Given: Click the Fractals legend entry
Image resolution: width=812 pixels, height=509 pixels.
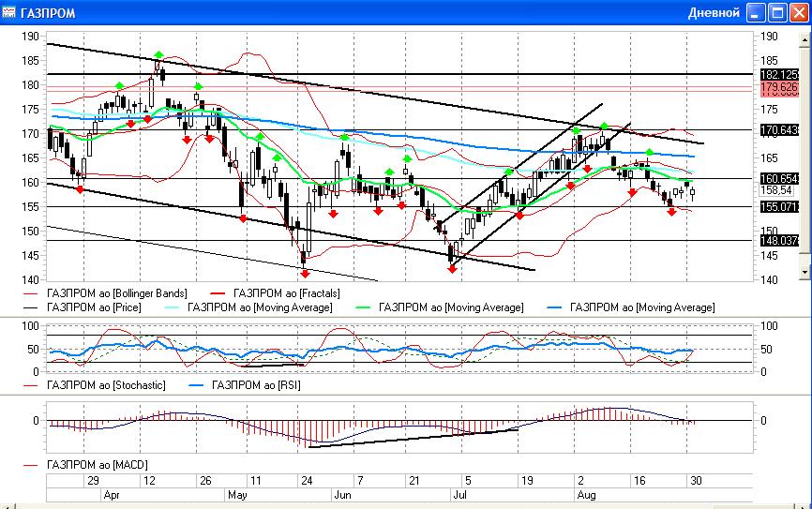Looking at the screenshot, I should coord(287,293).
